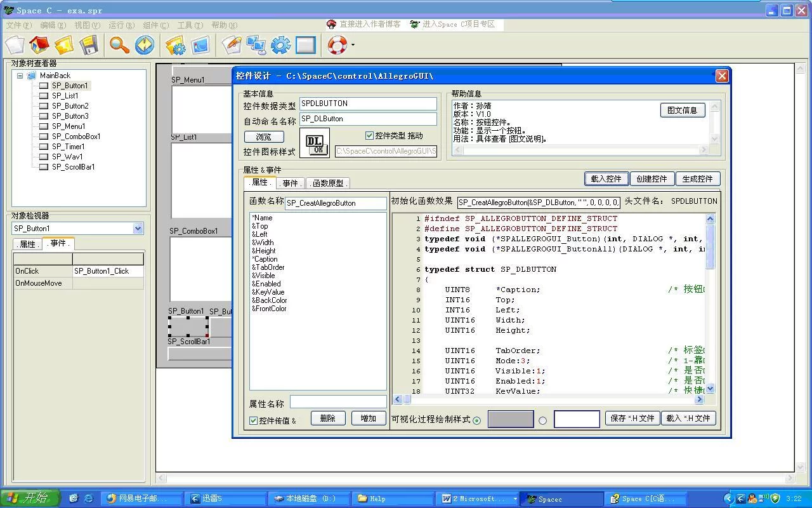The width and height of the screenshot is (812, 508).
Task: Select the radio button beside white swatch
Action: pyautogui.click(x=542, y=420)
